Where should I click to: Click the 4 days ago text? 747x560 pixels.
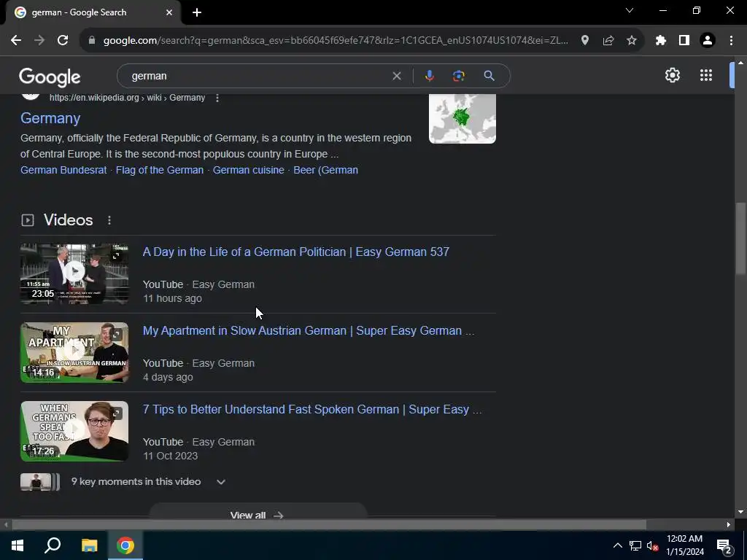pos(169,377)
